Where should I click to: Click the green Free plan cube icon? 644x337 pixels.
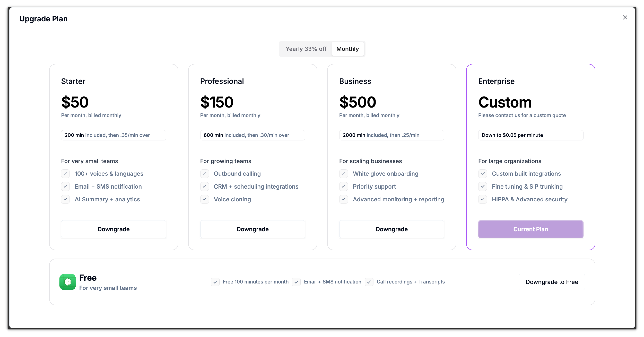[67, 282]
